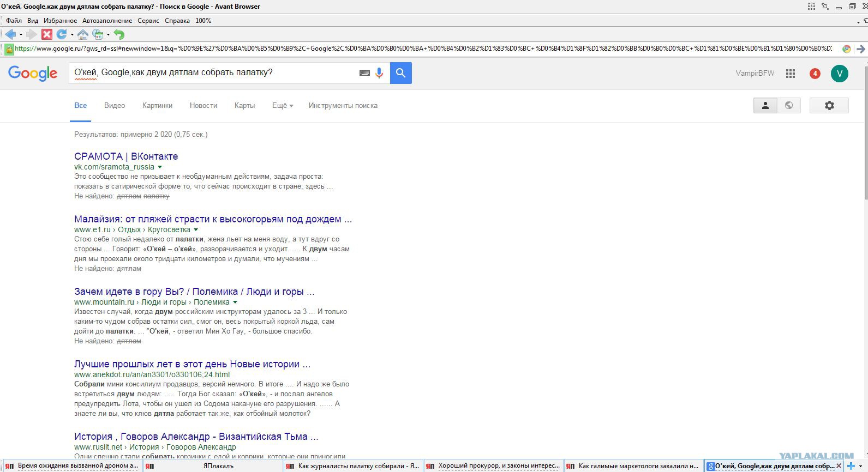
Task: Stop page loading with the red X
Action: coord(47,34)
